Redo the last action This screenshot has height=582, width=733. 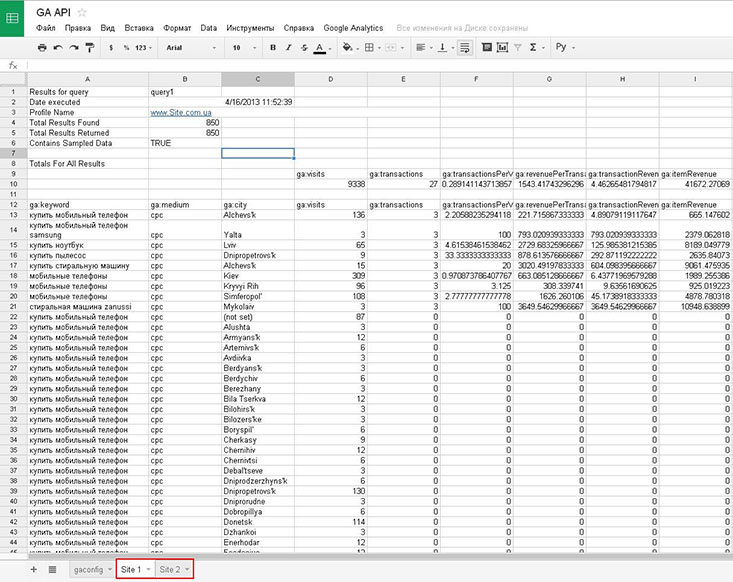[74, 48]
